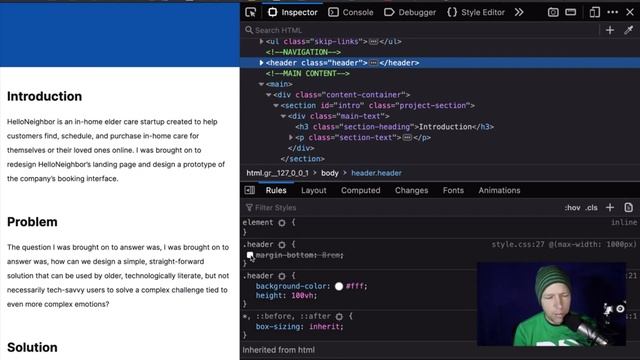
Task: Expand the ul skip-links node
Action: [x=261, y=41]
